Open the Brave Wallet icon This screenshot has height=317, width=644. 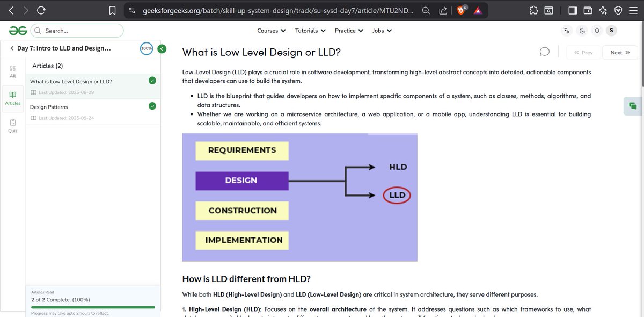(x=588, y=10)
